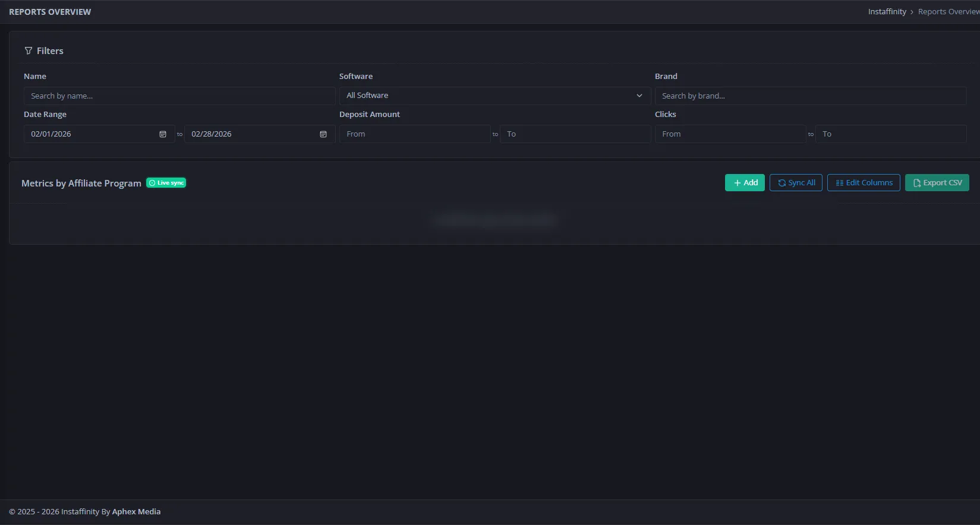Open the end date calendar picker icon
The width and height of the screenshot is (980, 525).
(323, 134)
